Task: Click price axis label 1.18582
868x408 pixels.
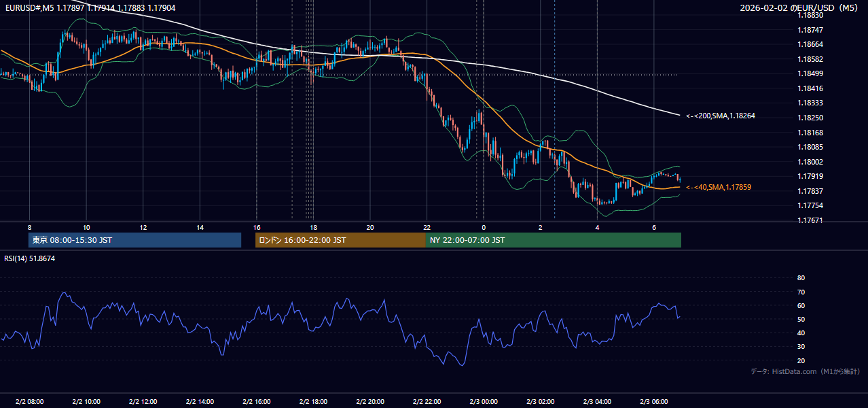Action: pyautogui.click(x=810, y=59)
